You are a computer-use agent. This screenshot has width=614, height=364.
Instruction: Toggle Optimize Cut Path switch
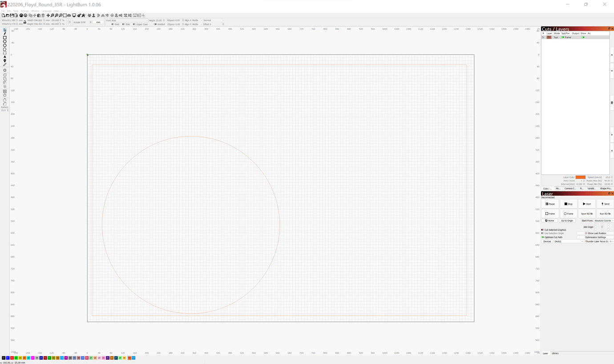542,237
